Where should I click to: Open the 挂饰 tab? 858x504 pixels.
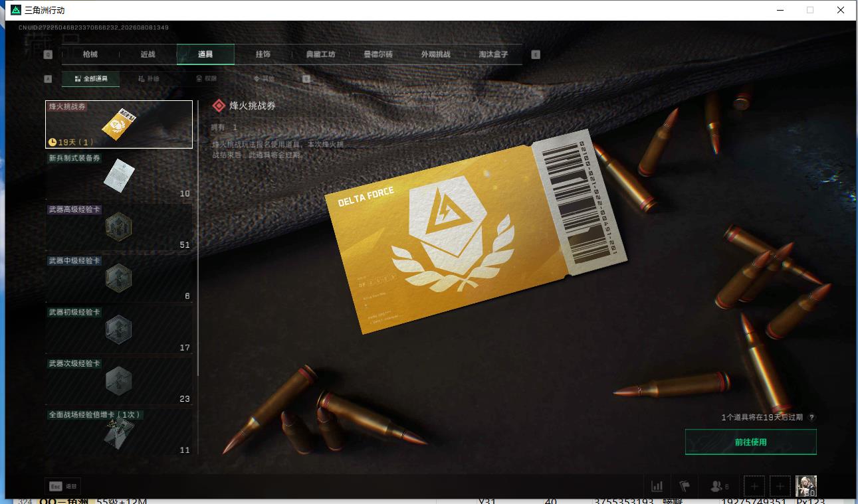[263, 54]
